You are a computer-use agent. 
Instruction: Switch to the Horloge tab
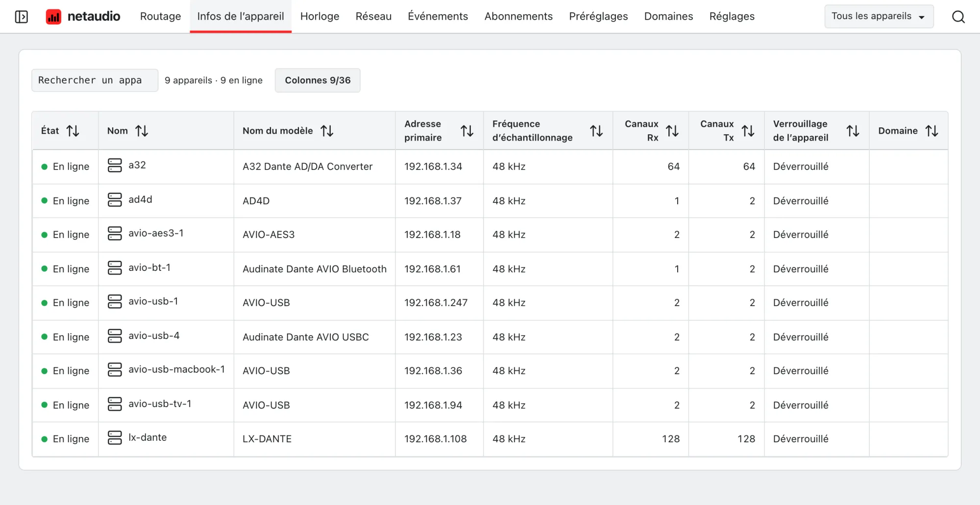click(319, 17)
